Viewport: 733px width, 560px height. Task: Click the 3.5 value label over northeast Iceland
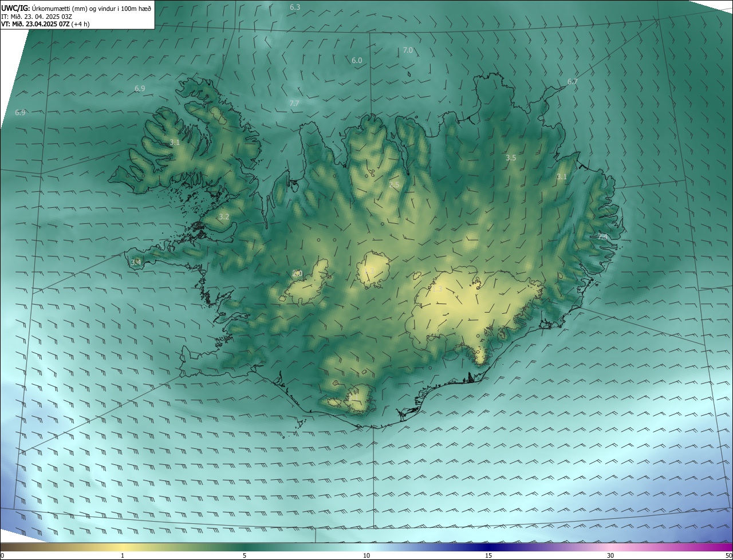point(511,157)
